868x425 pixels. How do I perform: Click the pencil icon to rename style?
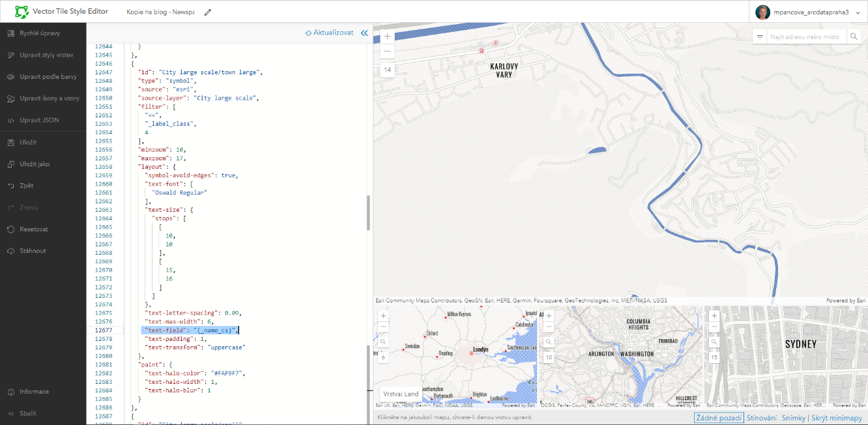click(x=208, y=12)
